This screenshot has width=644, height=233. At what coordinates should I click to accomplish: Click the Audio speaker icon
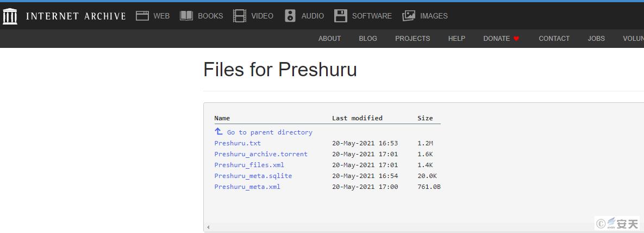[290, 16]
